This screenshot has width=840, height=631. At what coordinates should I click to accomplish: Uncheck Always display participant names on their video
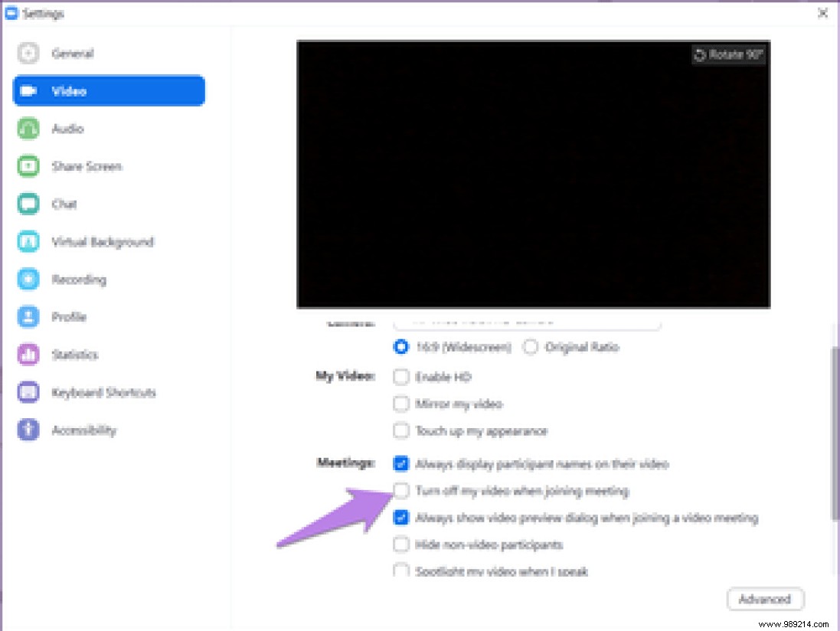(401, 464)
